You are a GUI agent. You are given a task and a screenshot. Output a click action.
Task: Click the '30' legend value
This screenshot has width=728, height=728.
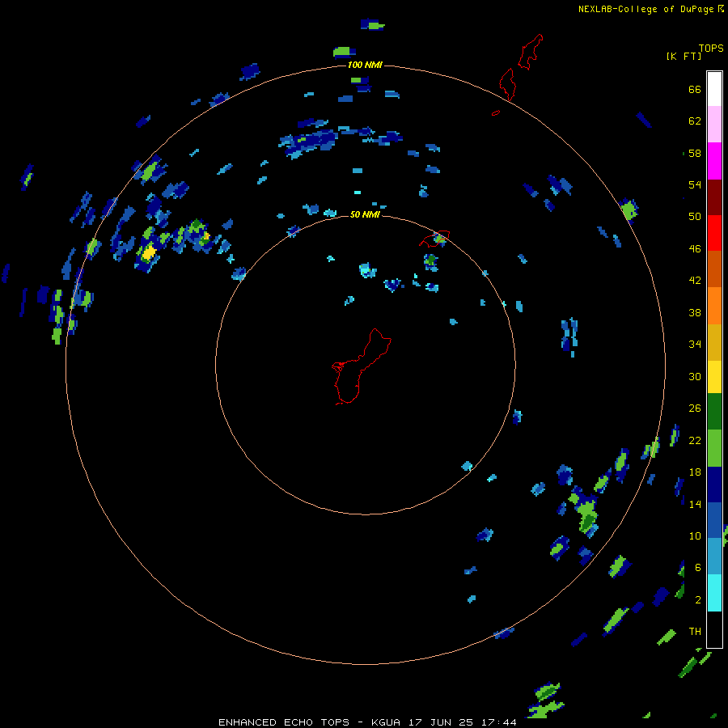click(695, 376)
